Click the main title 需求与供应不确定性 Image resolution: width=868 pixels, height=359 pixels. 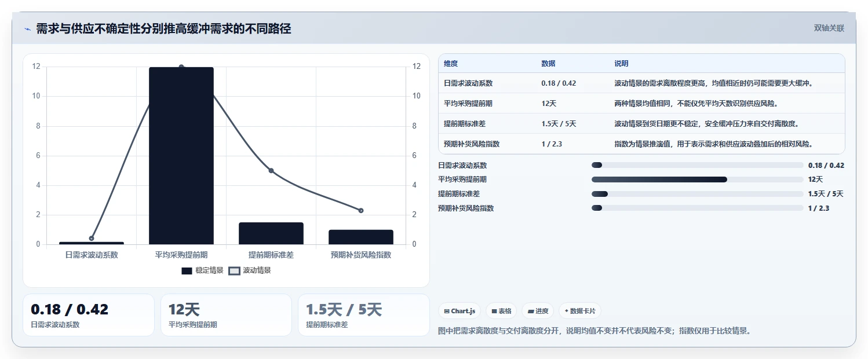(163, 28)
